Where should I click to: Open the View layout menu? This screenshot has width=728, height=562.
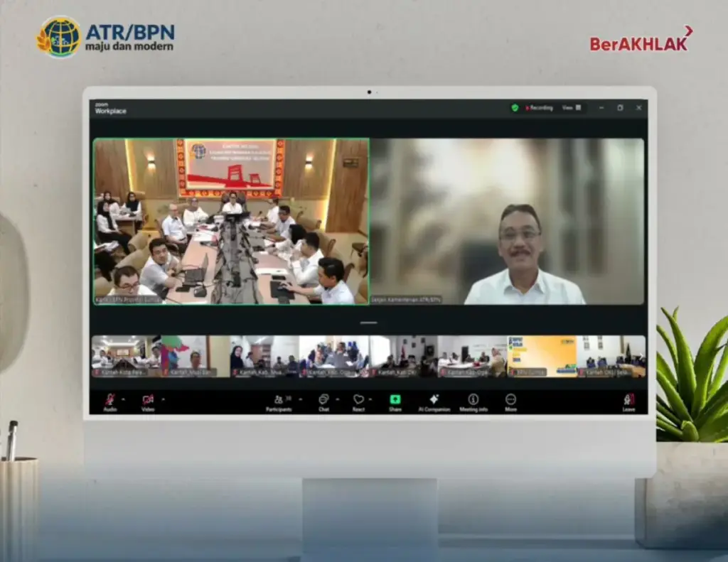571,108
